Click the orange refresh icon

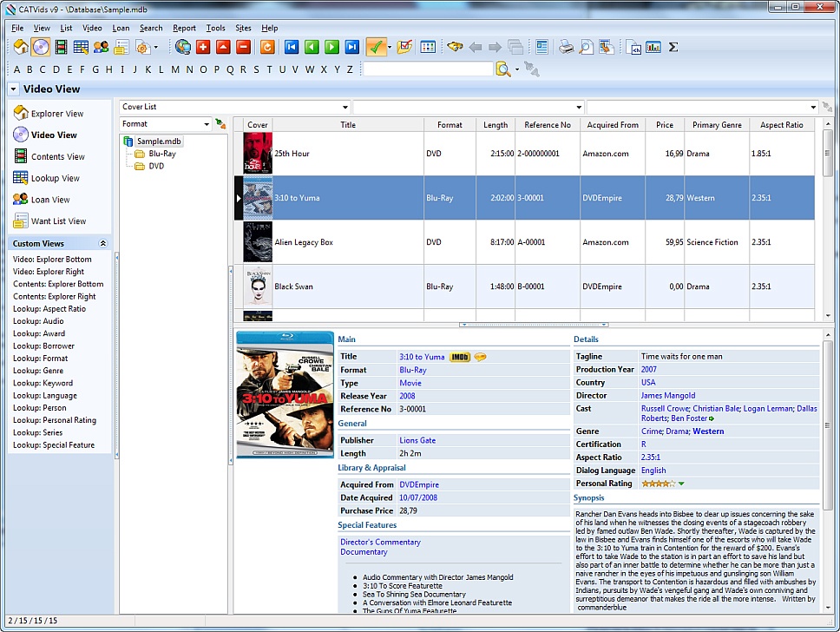click(x=267, y=47)
